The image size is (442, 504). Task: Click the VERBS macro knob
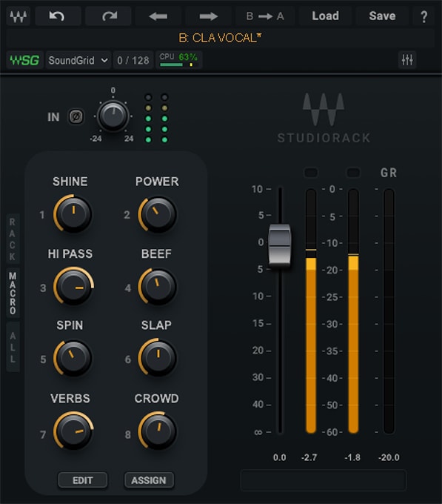[x=73, y=431]
